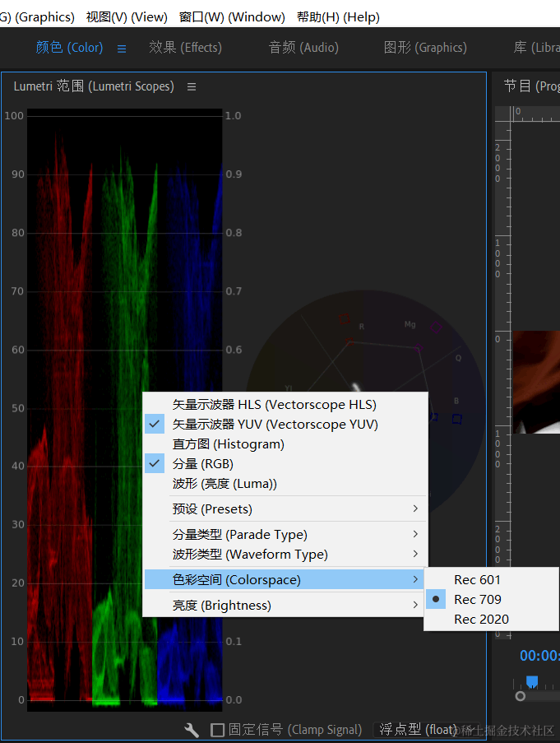This screenshot has height=743, width=560.
Task: Click the blue timecode display
Action: [x=539, y=656]
